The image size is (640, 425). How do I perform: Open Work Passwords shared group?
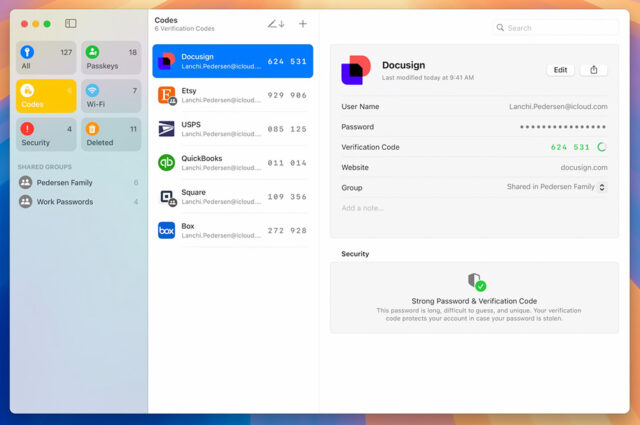[79, 202]
